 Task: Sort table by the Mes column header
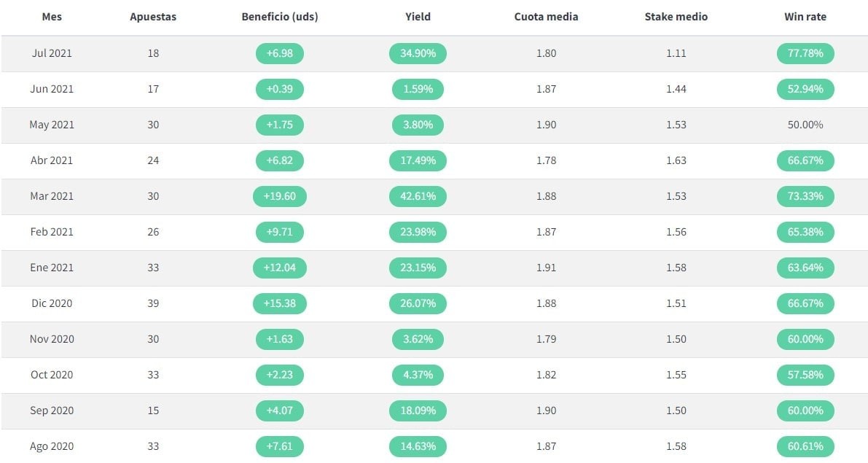tap(52, 17)
